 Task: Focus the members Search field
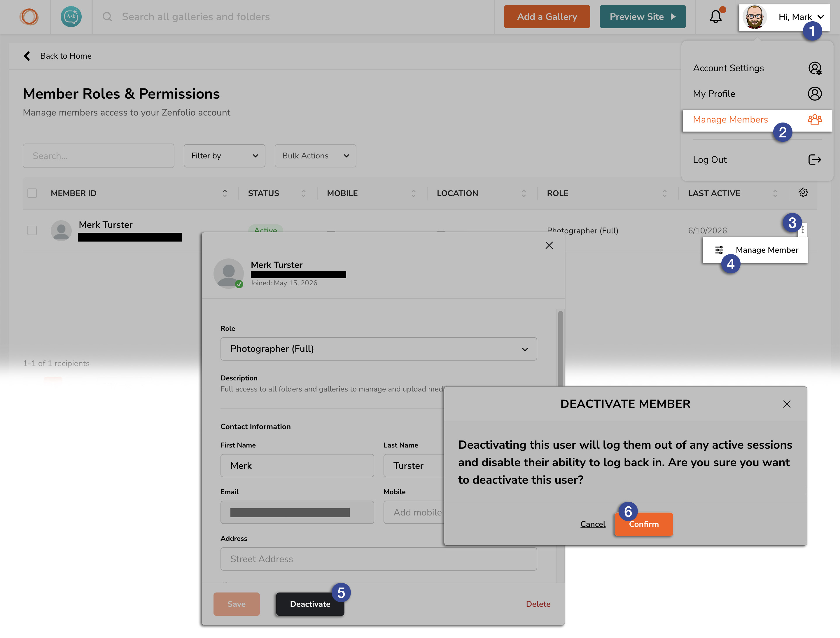point(98,156)
